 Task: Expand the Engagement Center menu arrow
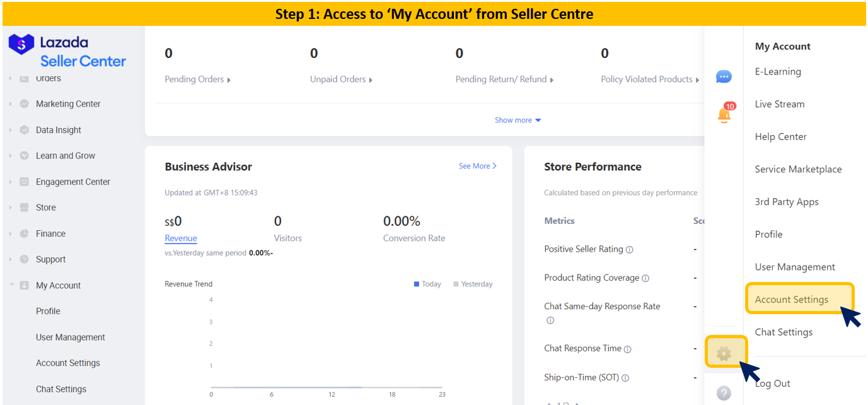(10, 182)
